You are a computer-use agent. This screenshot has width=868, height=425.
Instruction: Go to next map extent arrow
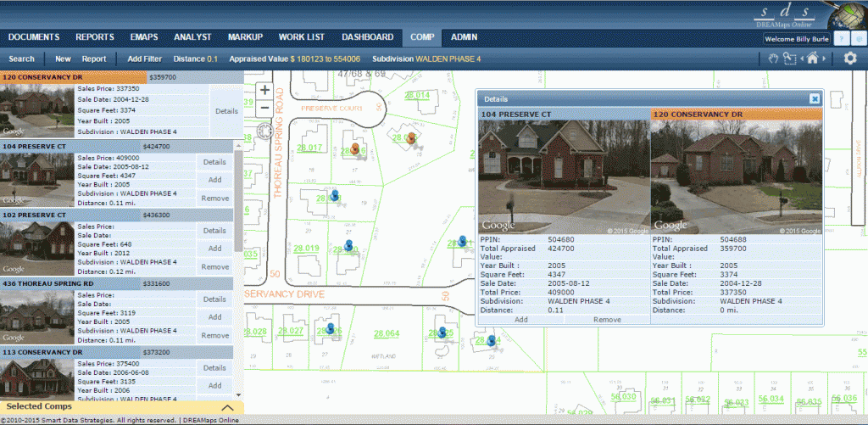pos(823,59)
